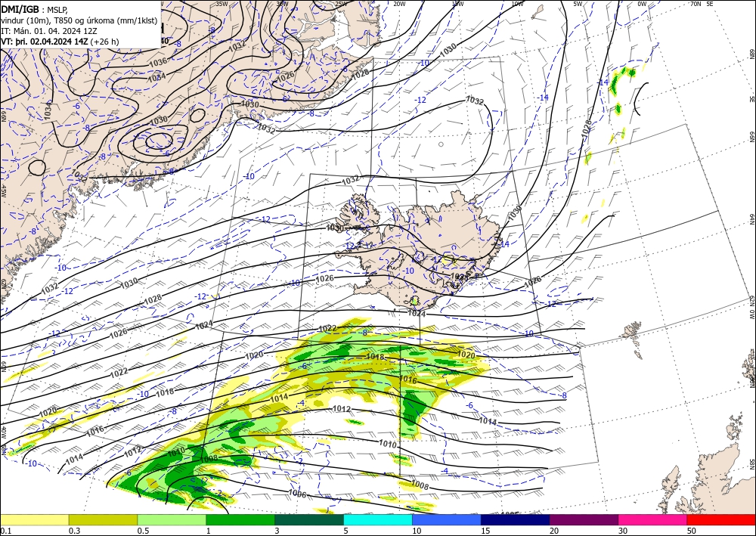Click the yellow 0.1–0.3 mm legend swatch
The image size is (756, 536).
pos(34,519)
